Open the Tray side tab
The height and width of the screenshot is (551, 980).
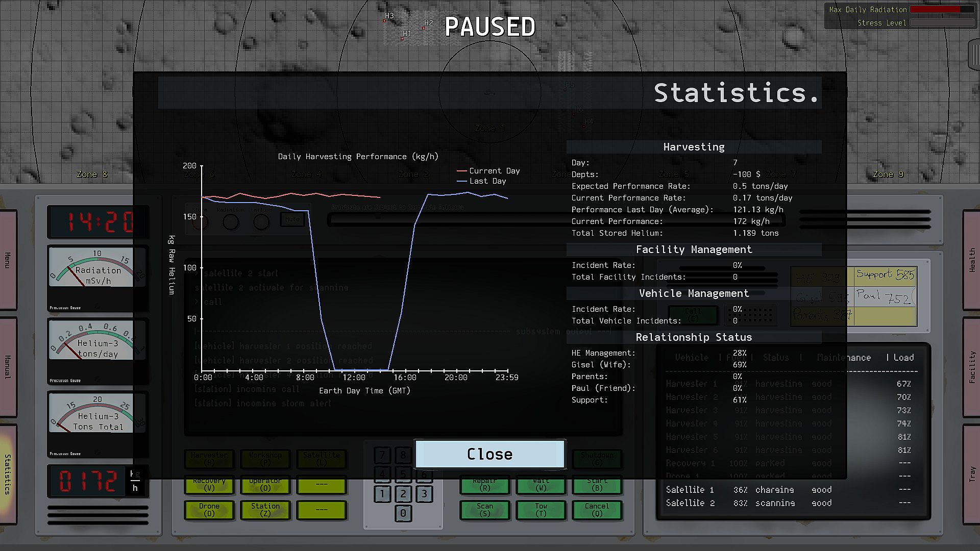(972, 474)
